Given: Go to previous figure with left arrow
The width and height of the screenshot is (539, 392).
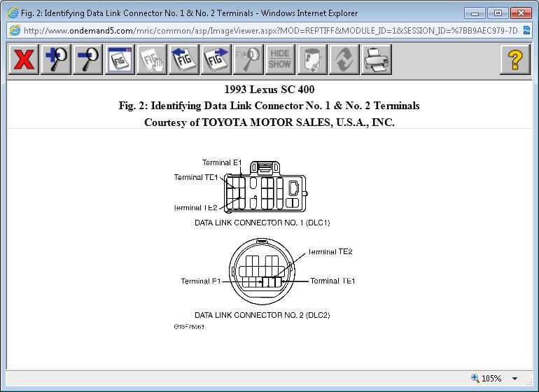Looking at the screenshot, I should click(x=184, y=59).
